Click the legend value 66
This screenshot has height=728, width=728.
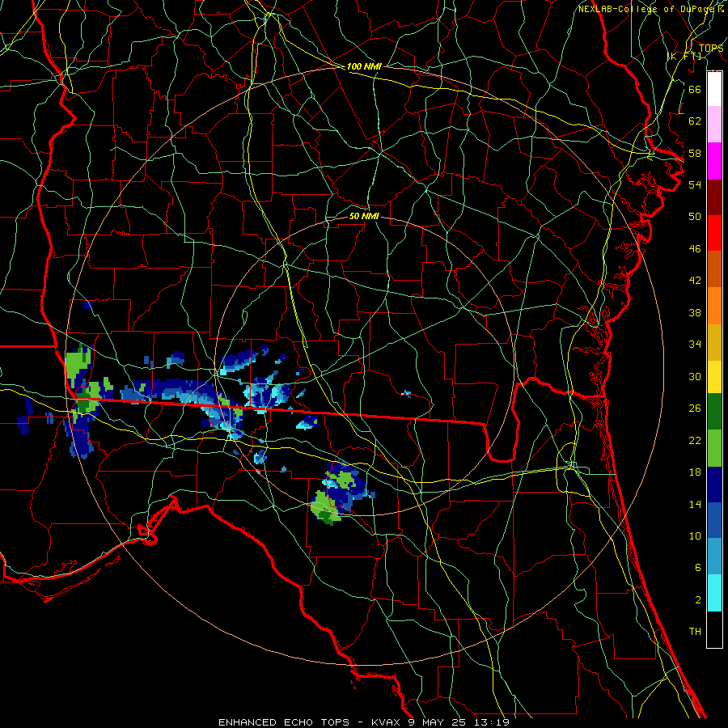point(695,89)
